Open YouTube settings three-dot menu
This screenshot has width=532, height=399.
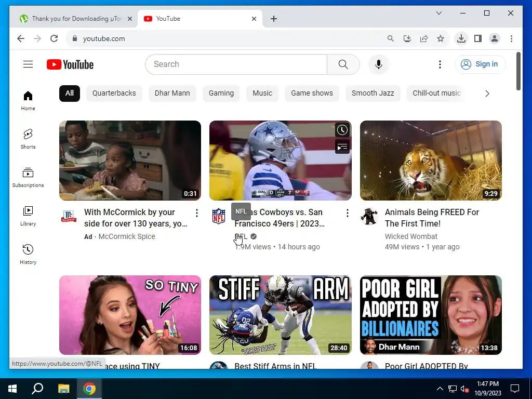coord(440,64)
